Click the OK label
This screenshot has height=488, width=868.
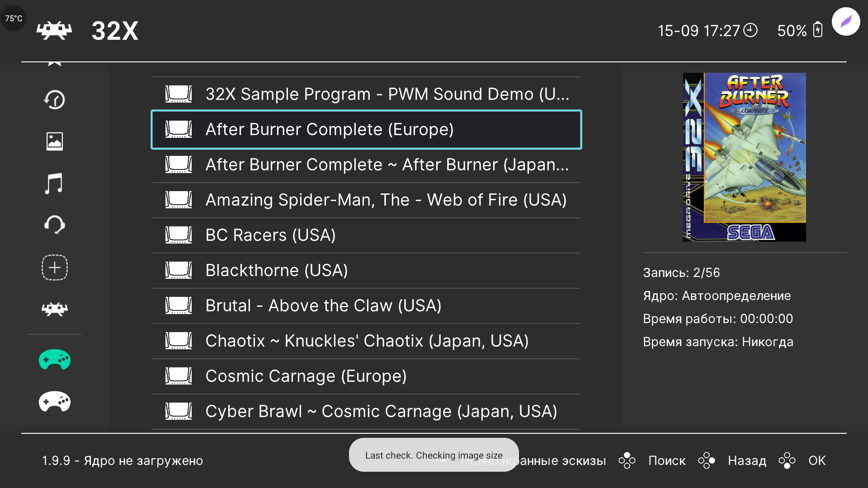click(817, 460)
